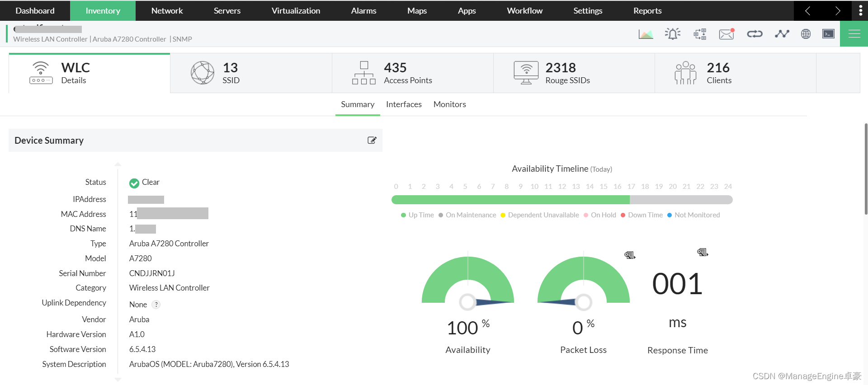Switch to the Summary tab
The image size is (868, 385).
[x=358, y=104]
